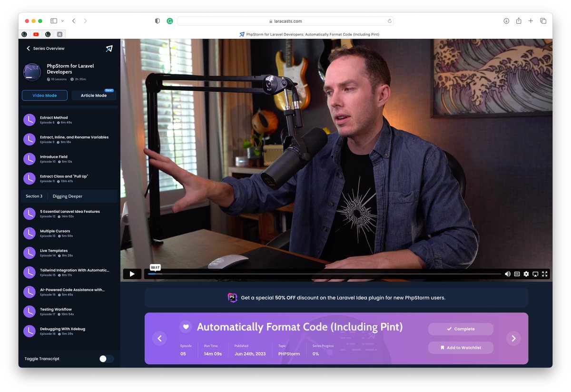Image resolution: width=571 pixels, height=392 pixels.
Task: Collapse Section 3 Digging Deeper header
Action: click(x=69, y=196)
